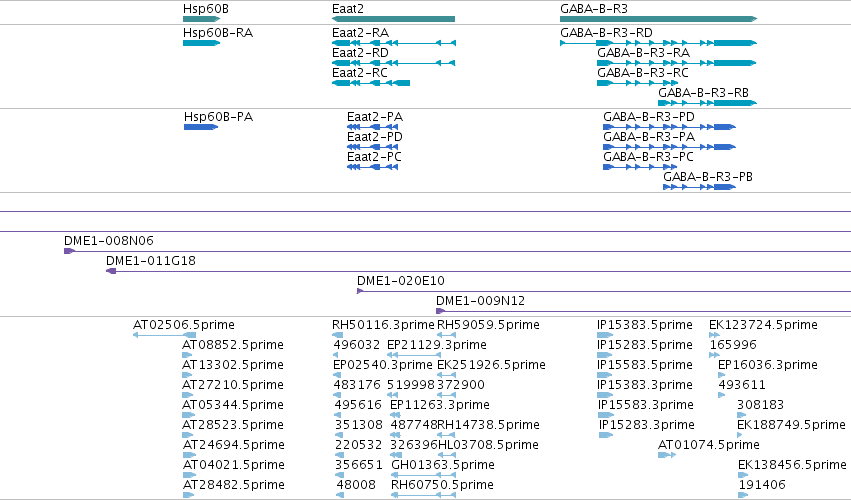Click the GABA-B-R3-PC protein label
851x500 pixels.
coord(649,157)
